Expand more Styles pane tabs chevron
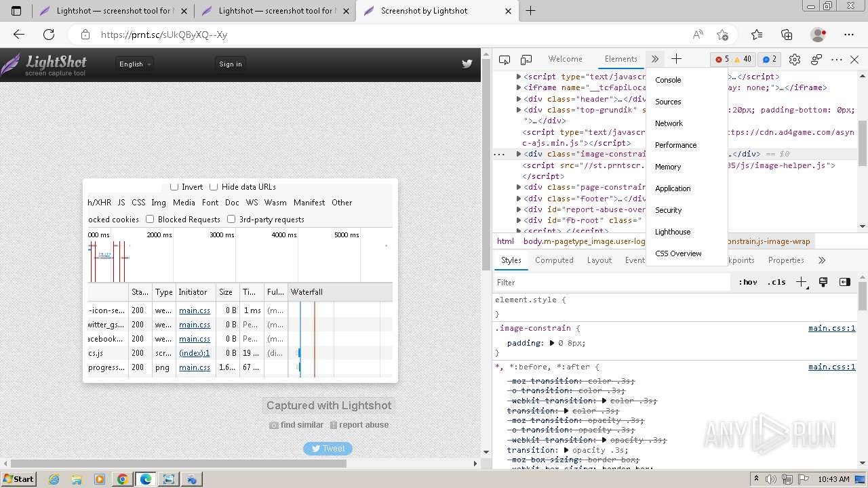This screenshot has width=868, height=488. [822, 260]
